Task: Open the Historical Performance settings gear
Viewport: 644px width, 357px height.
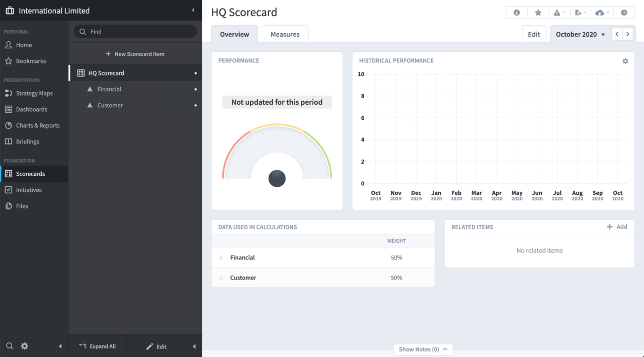Action: pyautogui.click(x=625, y=60)
